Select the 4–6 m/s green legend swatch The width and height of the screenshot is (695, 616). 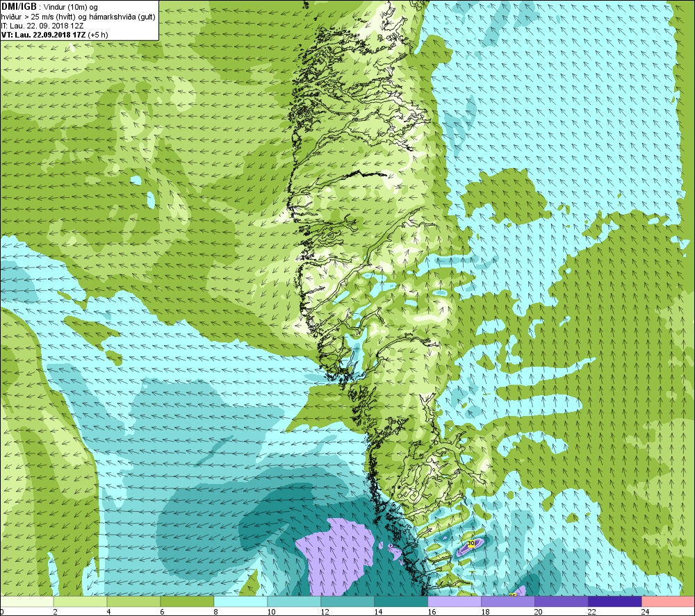[134, 601]
